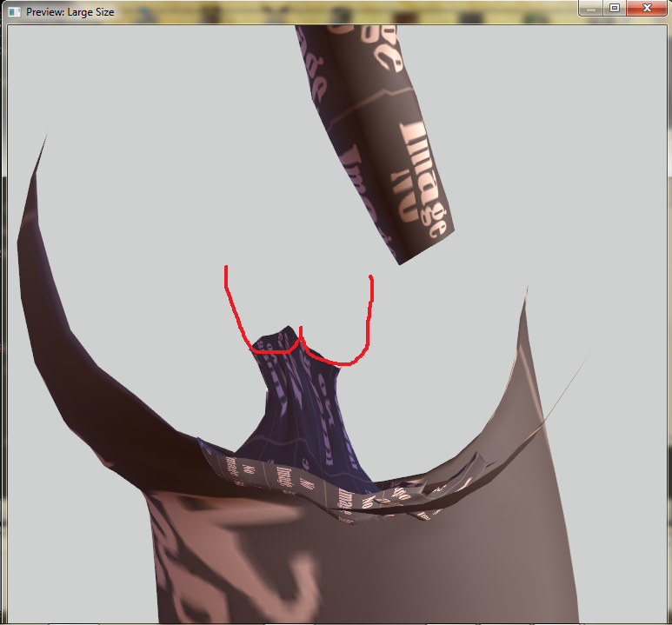
Task: Close the Preview: Large Size window
Action: pos(646,8)
